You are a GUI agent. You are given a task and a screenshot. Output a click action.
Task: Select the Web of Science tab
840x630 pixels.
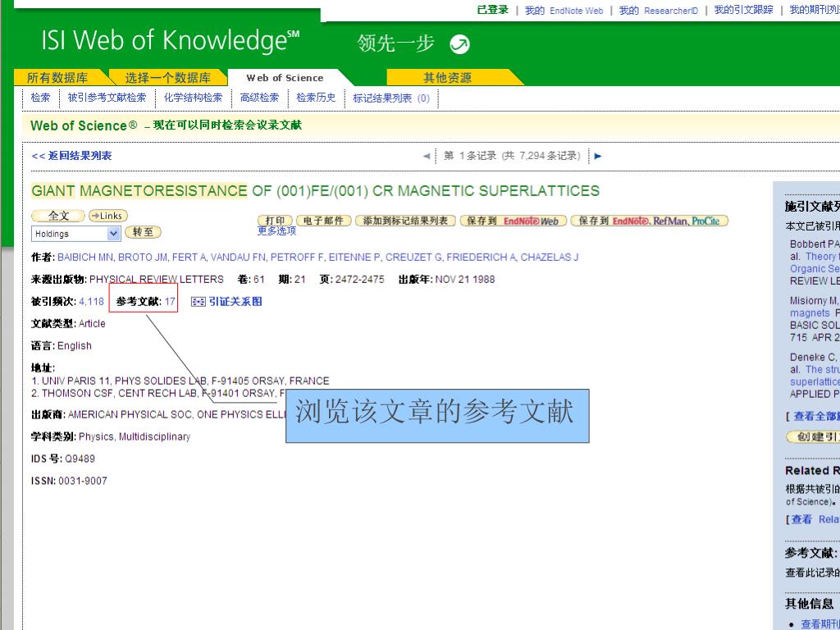tap(285, 78)
